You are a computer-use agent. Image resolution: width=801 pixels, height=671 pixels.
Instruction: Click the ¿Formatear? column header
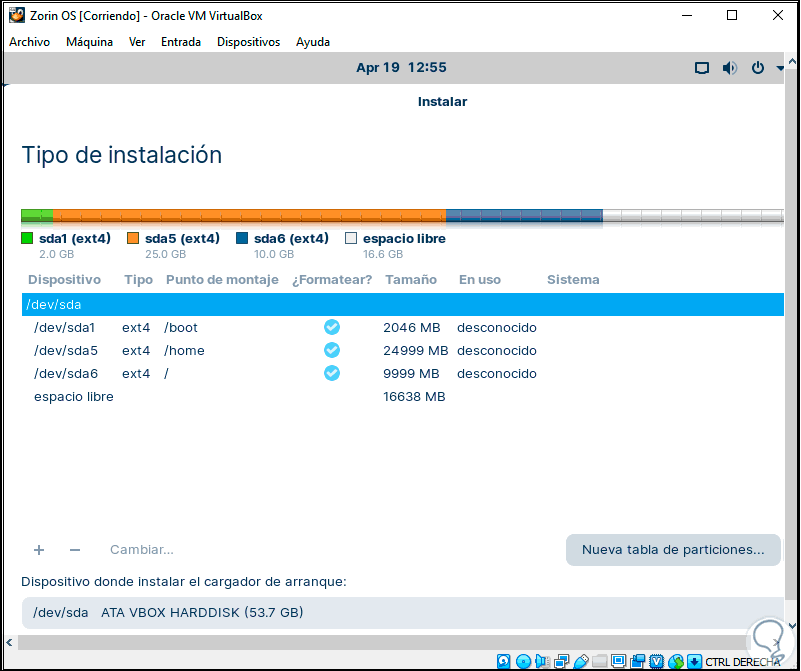(x=332, y=279)
